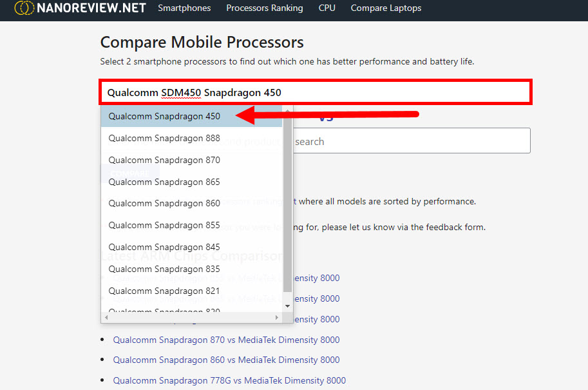Open Compare Laptops in navigation
This screenshot has width=588, height=390.
coord(386,8)
